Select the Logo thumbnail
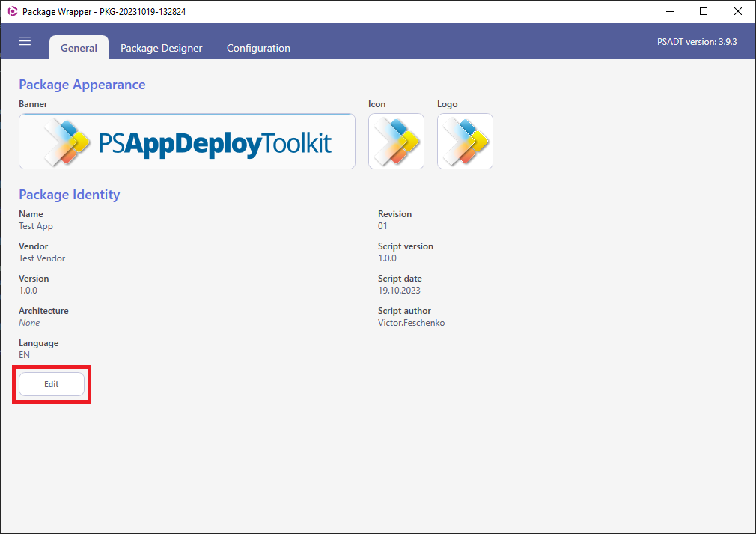756x534 pixels. point(466,142)
